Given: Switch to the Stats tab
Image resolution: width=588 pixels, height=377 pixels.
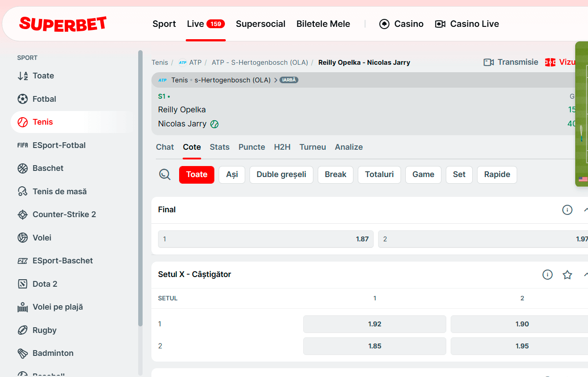Looking at the screenshot, I should click(220, 147).
